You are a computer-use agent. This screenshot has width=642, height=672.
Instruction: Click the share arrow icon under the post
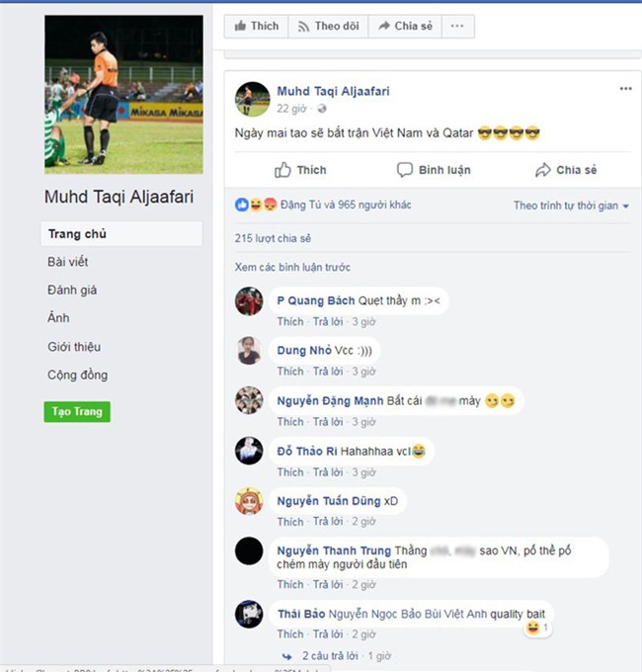click(542, 170)
